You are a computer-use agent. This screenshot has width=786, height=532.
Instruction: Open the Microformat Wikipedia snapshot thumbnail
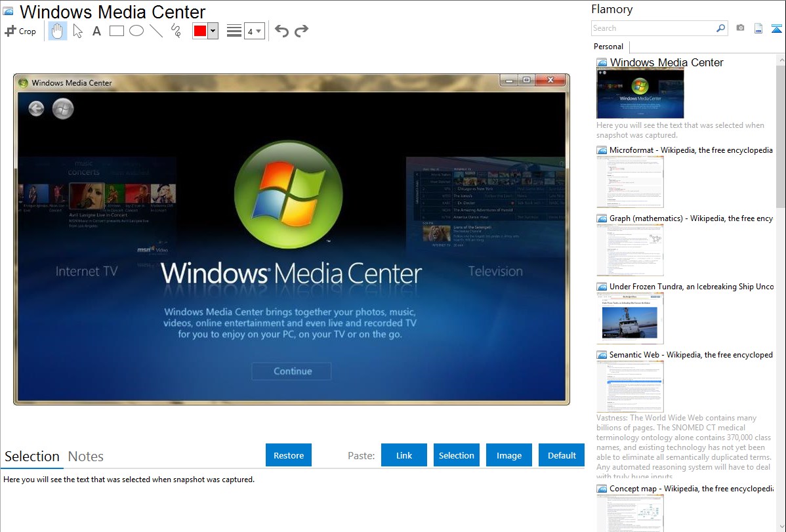point(630,182)
